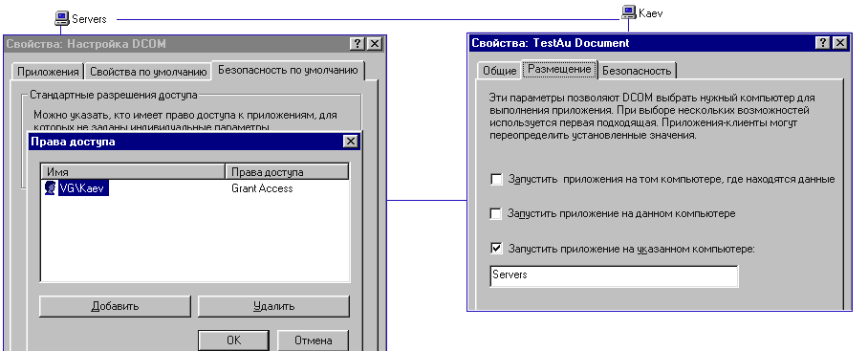Select the VG\Kaev user icon

coord(50,188)
